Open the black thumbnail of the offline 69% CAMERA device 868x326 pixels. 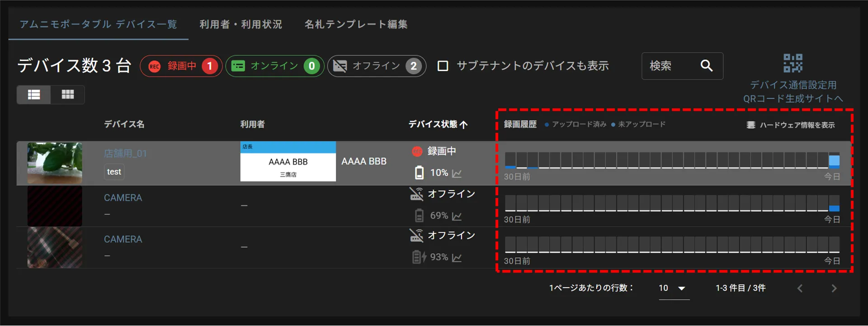[55, 206]
